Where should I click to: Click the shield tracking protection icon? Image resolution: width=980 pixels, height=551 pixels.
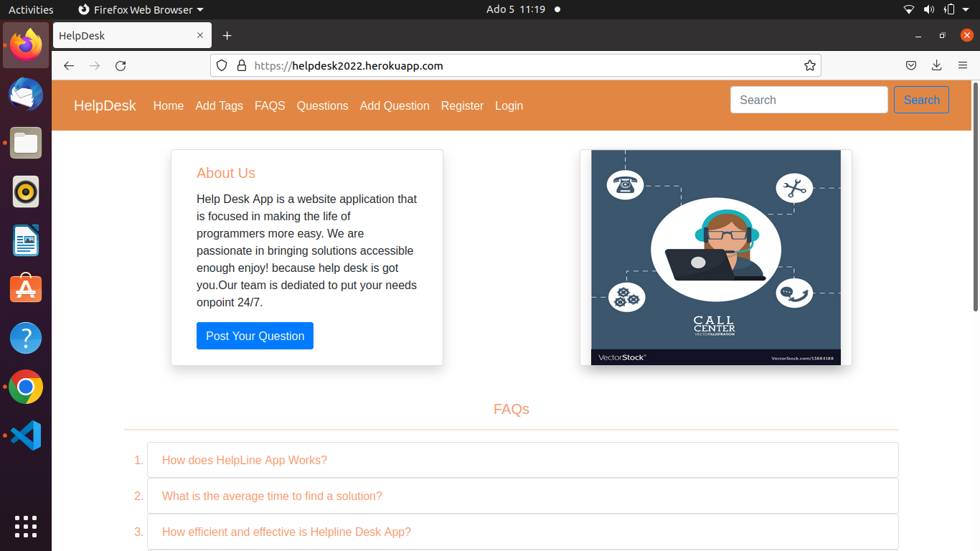point(222,66)
